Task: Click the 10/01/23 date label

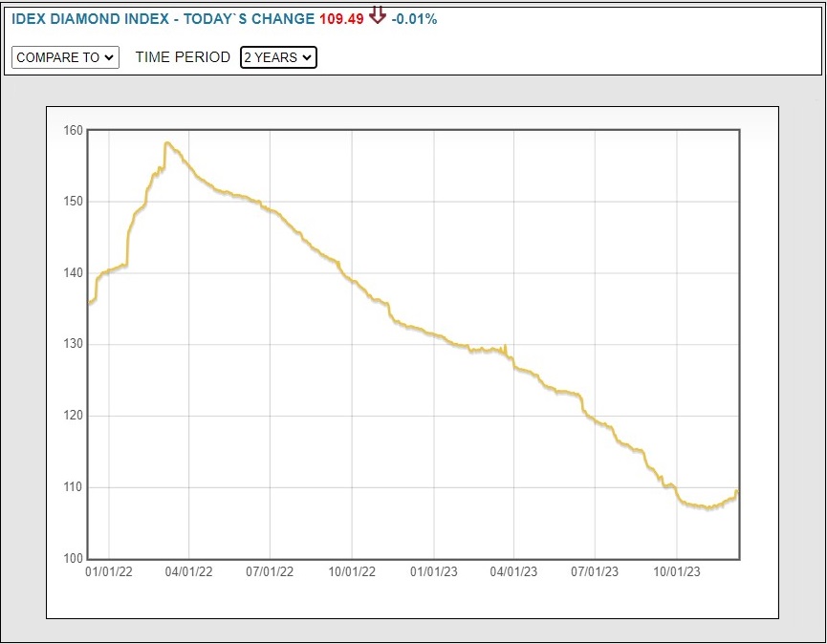Action: tap(677, 572)
